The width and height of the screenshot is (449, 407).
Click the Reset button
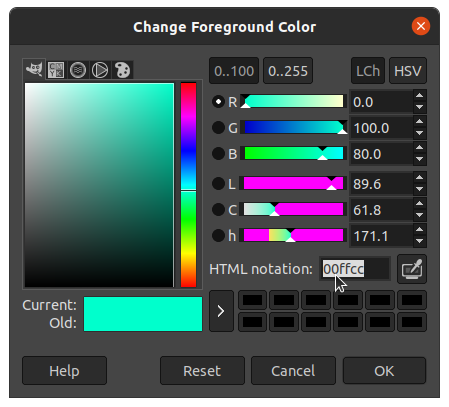click(x=202, y=370)
